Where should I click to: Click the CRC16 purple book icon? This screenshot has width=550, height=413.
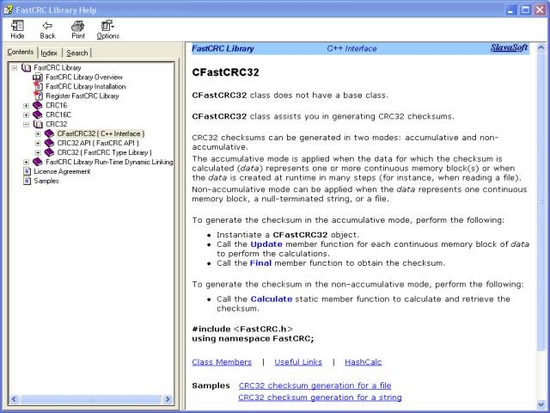pos(38,105)
